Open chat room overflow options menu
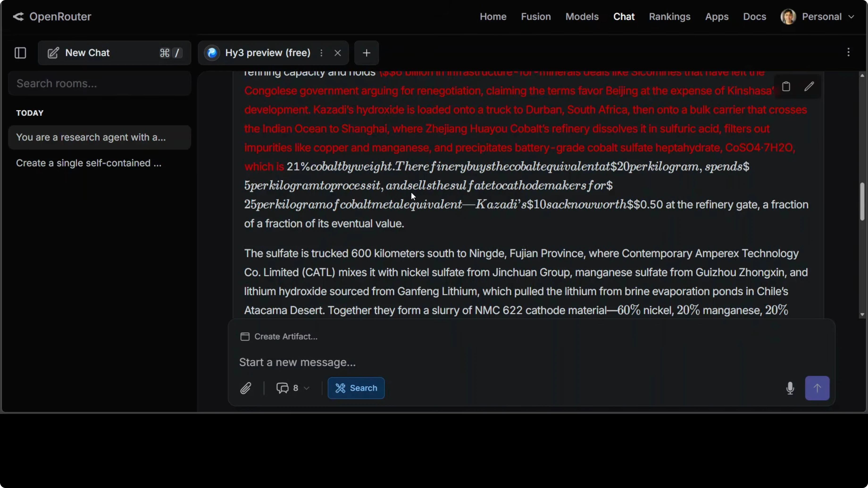Screen dimensions: 868x488 848,52
